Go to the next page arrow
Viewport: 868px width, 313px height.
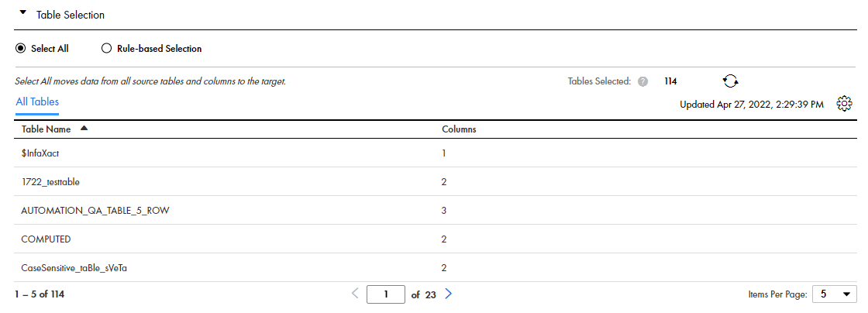[449, 294]
